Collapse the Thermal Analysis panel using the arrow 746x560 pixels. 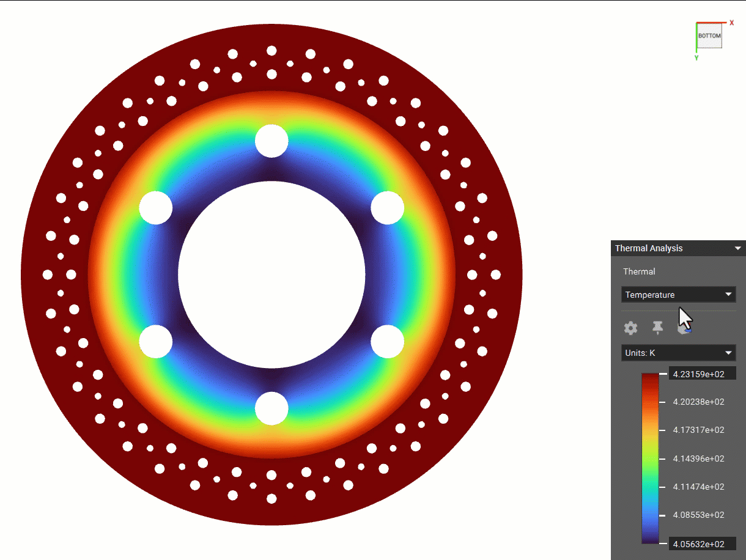click(737, 248)
